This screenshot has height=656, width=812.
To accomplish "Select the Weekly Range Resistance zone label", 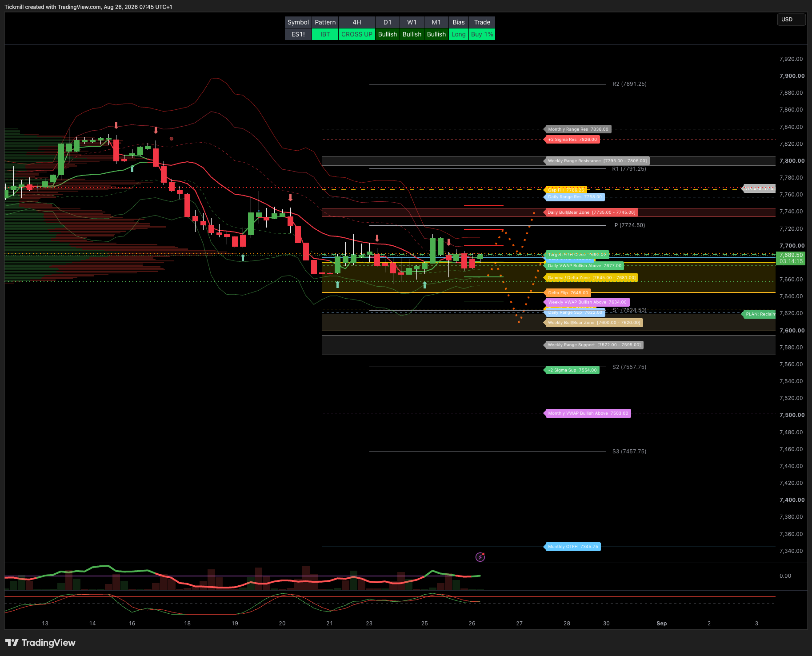I will pos(597,161).
